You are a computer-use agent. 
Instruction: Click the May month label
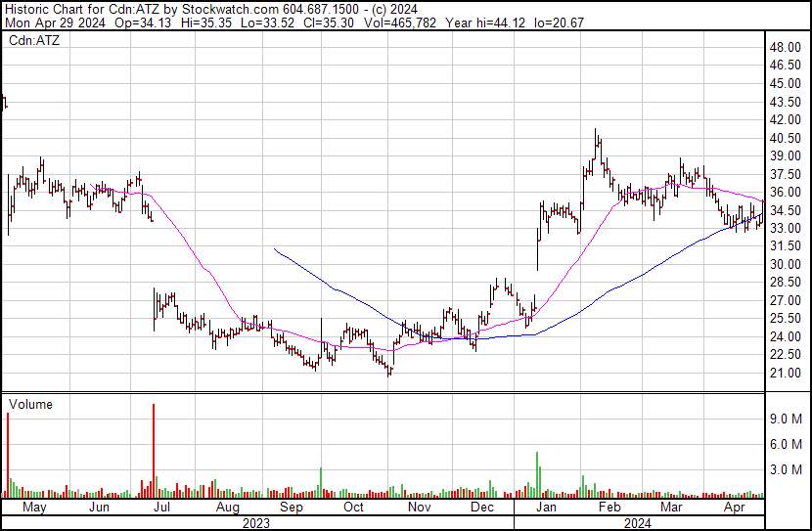pos(34,508)
